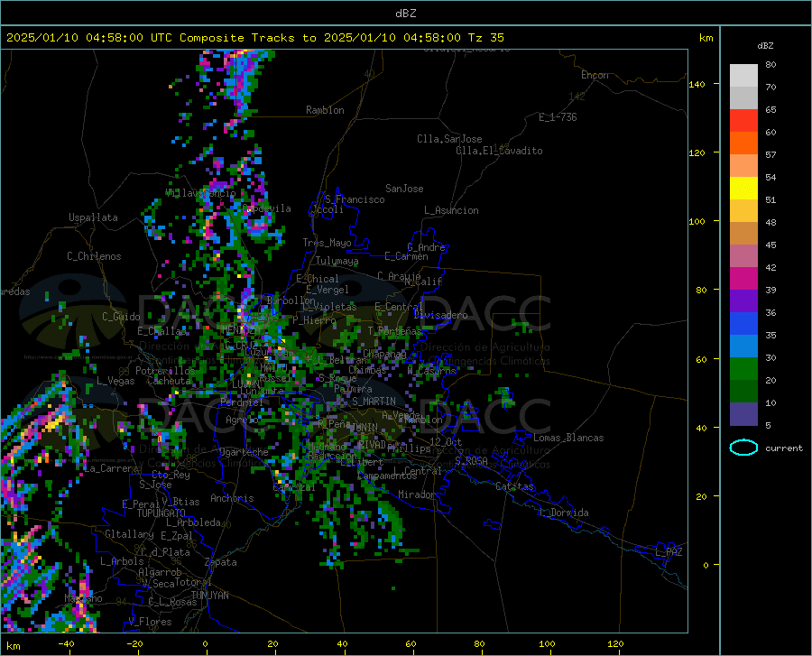Screen dimensions: 812x656
Task: Click the Zapata label
Action: pos(221,562)
